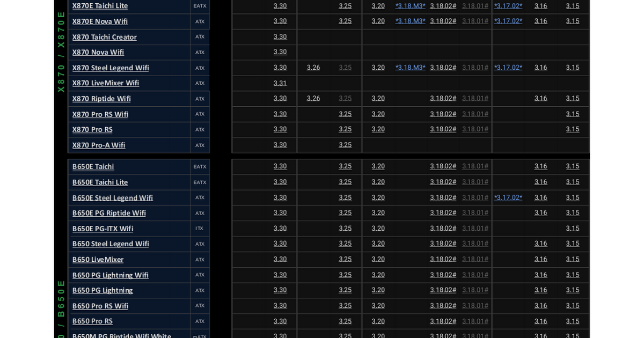Screen dimensions: 644x338
Task: Open BIOS 3.16 for X870 Riptide Wifi
Action: 541,98
